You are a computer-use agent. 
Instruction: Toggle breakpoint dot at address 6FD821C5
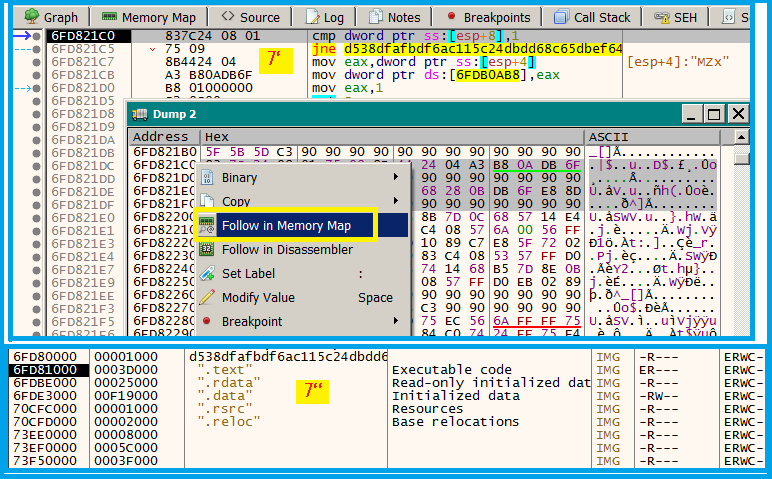[37, 49]
